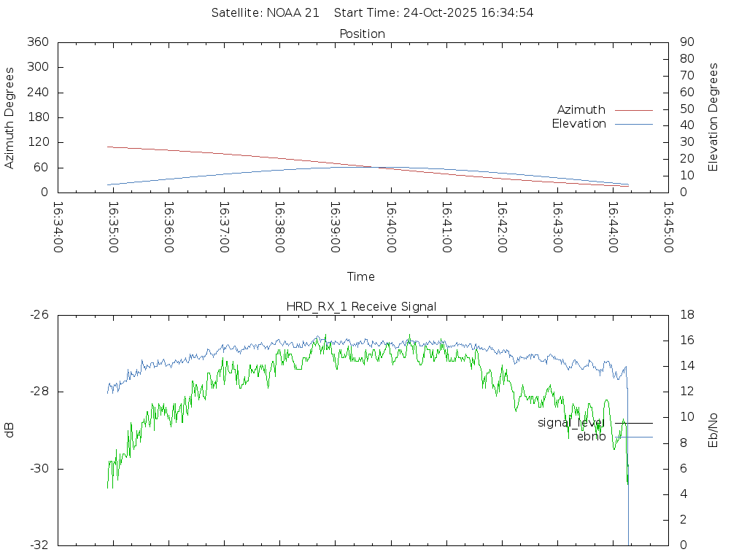Click the blue Elevation legend line sample
747x560 pixels.
pos(633,124)
